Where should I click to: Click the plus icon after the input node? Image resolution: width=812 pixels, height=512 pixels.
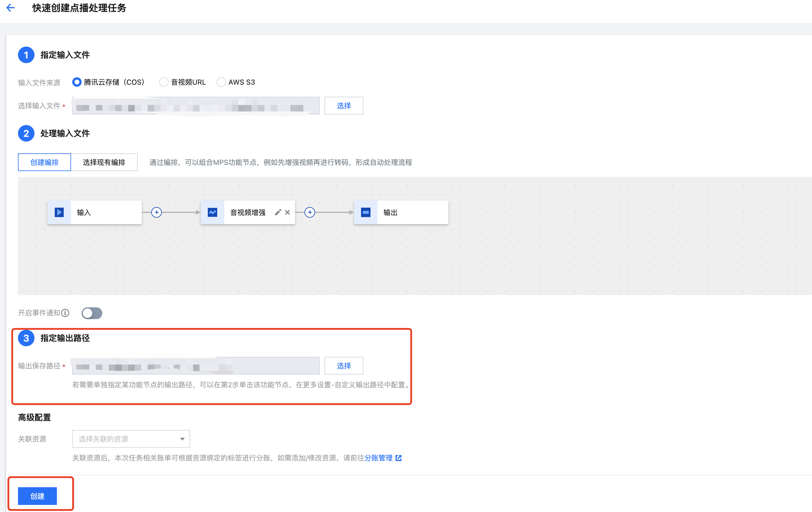(x=157, y=212)
